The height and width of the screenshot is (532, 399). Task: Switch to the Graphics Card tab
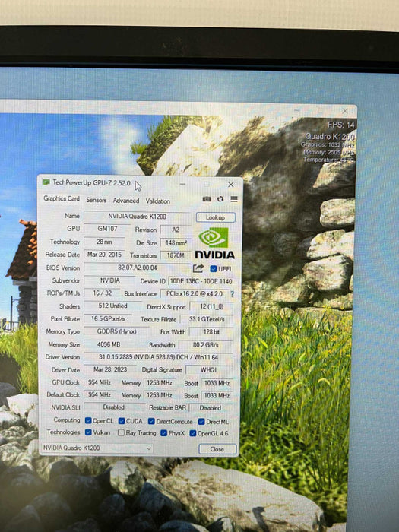[62, 198]
